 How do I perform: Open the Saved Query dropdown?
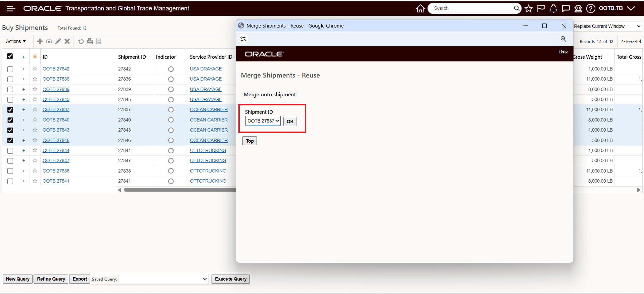coord(163,279)
